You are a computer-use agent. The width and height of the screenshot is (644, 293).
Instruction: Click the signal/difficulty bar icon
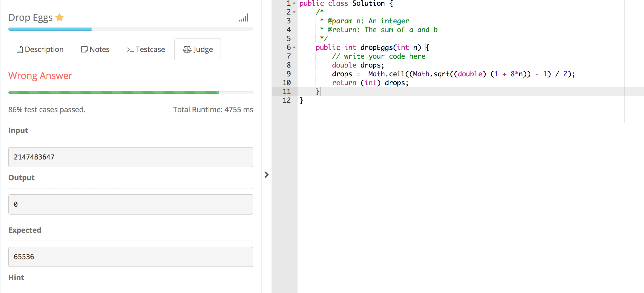pyautogui.click(x=243, y=18)
